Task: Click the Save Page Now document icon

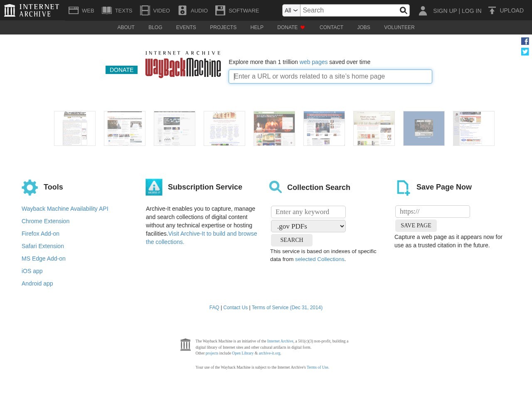Action: [403, 187]
